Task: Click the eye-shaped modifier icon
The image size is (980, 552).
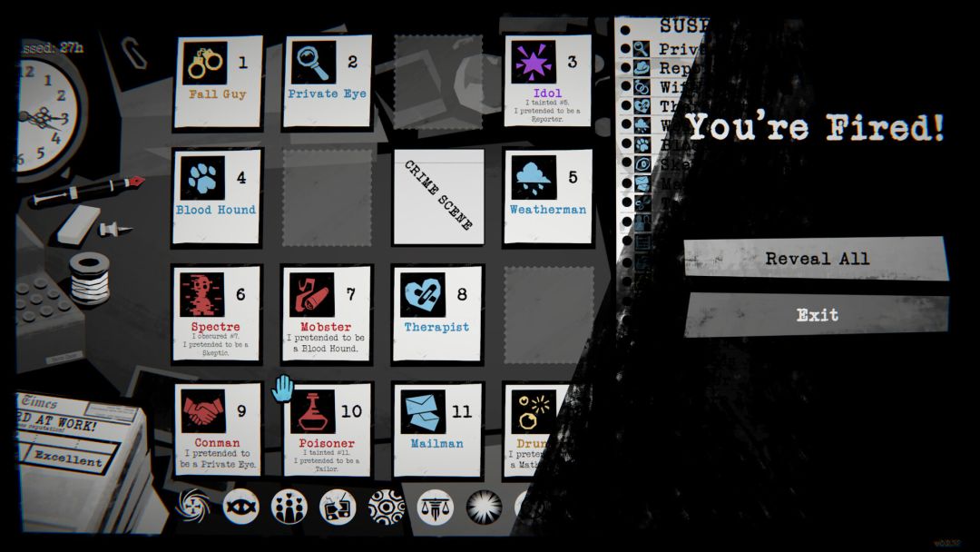Action: 240,507
